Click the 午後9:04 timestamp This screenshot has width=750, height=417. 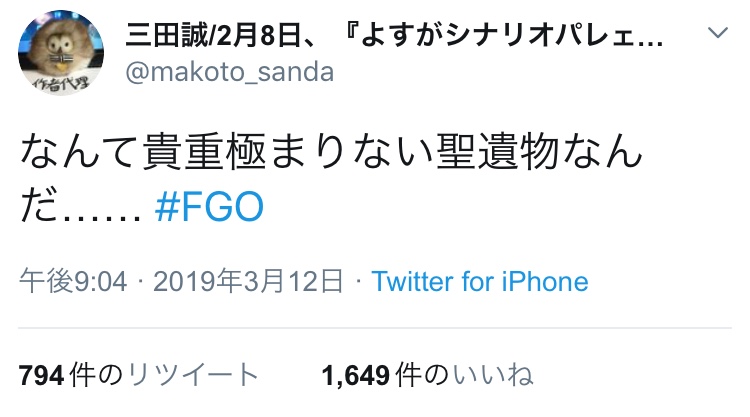point(74,281)
